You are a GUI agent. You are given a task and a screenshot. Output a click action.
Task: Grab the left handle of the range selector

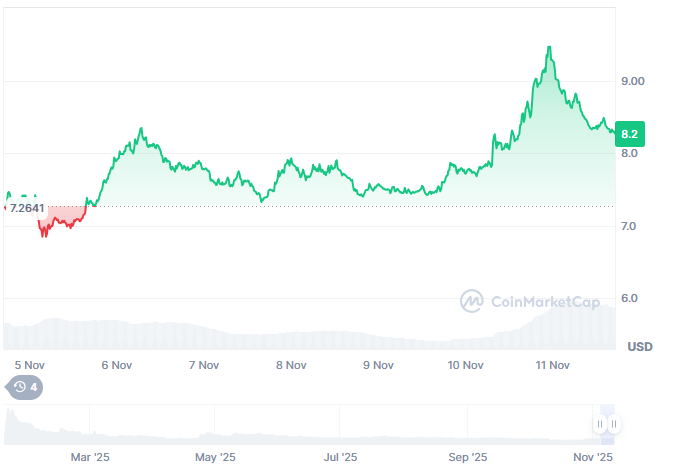click(601, 424)
